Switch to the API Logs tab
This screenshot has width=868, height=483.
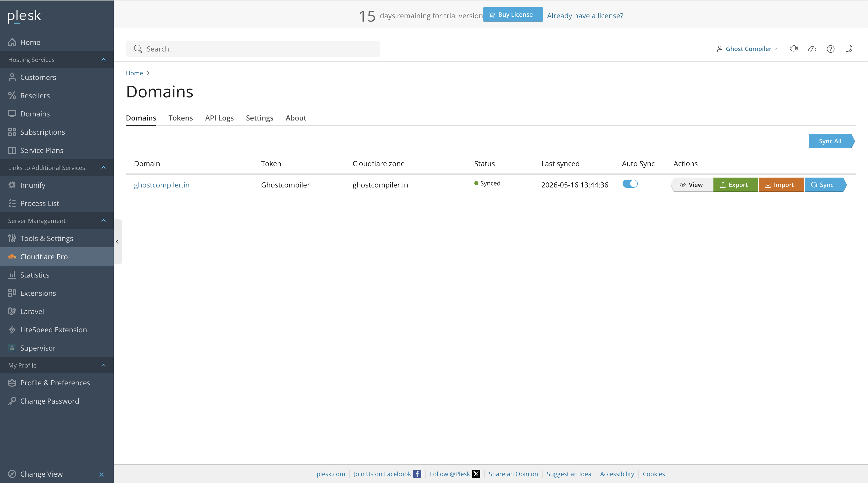219,118
